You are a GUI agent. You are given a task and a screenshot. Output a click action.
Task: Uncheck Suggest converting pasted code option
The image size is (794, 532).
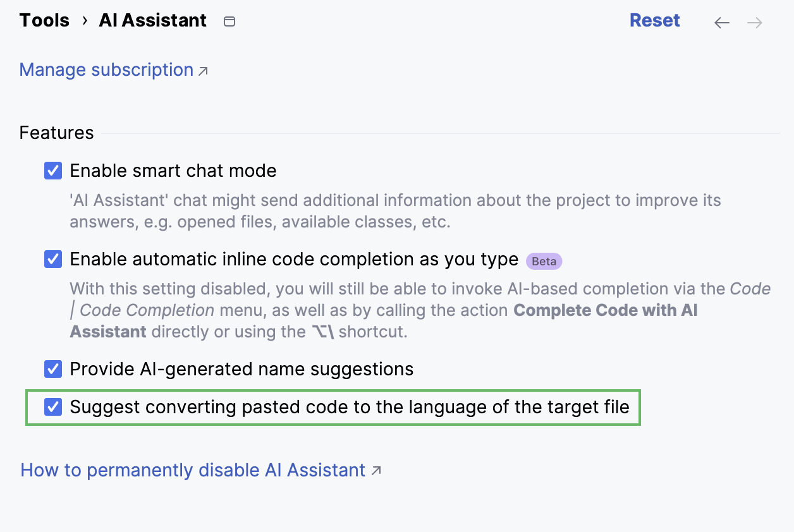[x=52, y=407]
